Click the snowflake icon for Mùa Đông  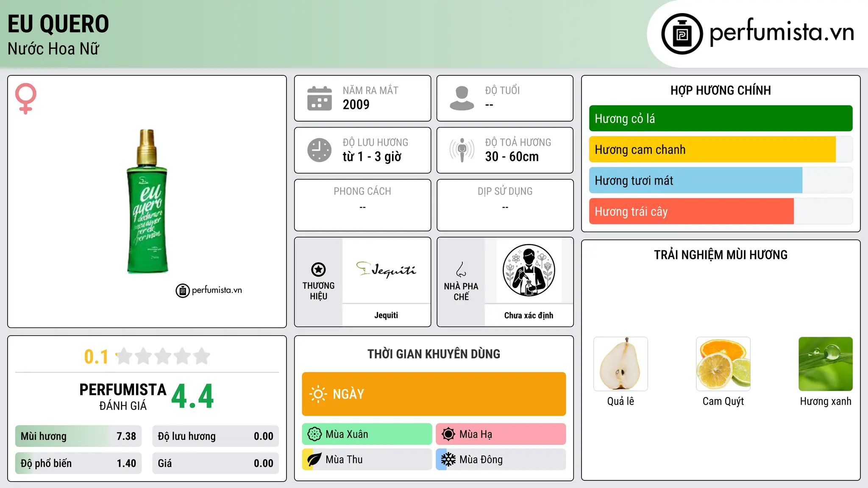tap(448, 460)
